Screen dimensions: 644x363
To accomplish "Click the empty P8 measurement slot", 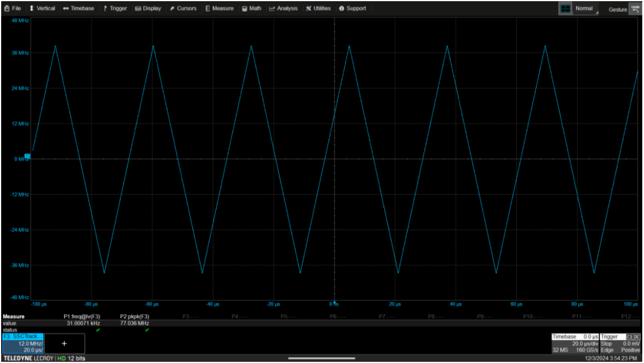I will [436, 316].
